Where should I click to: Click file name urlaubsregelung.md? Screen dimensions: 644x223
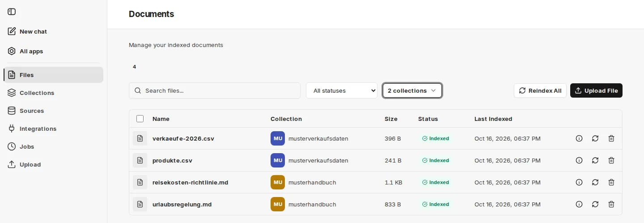click(182, 204)
